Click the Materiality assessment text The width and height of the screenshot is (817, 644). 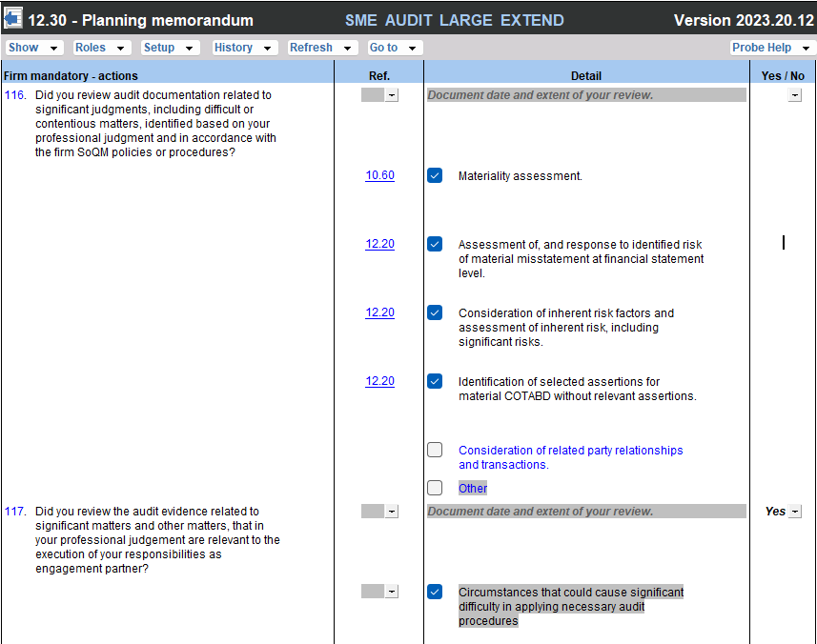coord(520,176)
